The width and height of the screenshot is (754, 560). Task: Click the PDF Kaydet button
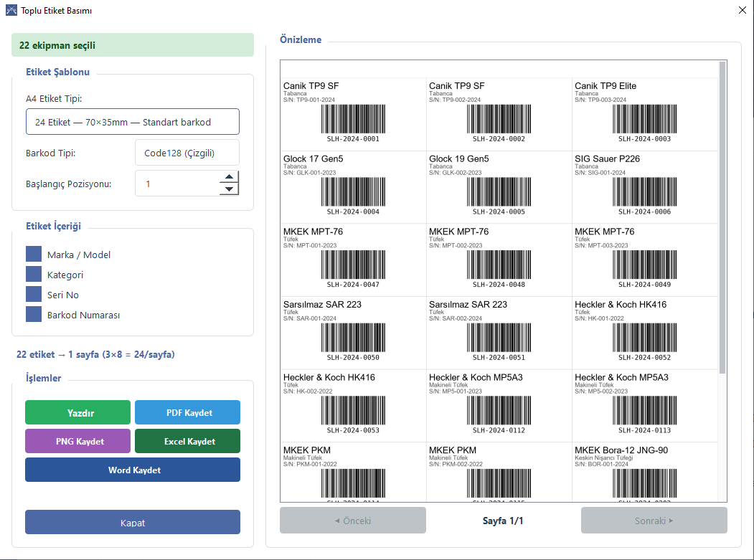click(187, 412)
